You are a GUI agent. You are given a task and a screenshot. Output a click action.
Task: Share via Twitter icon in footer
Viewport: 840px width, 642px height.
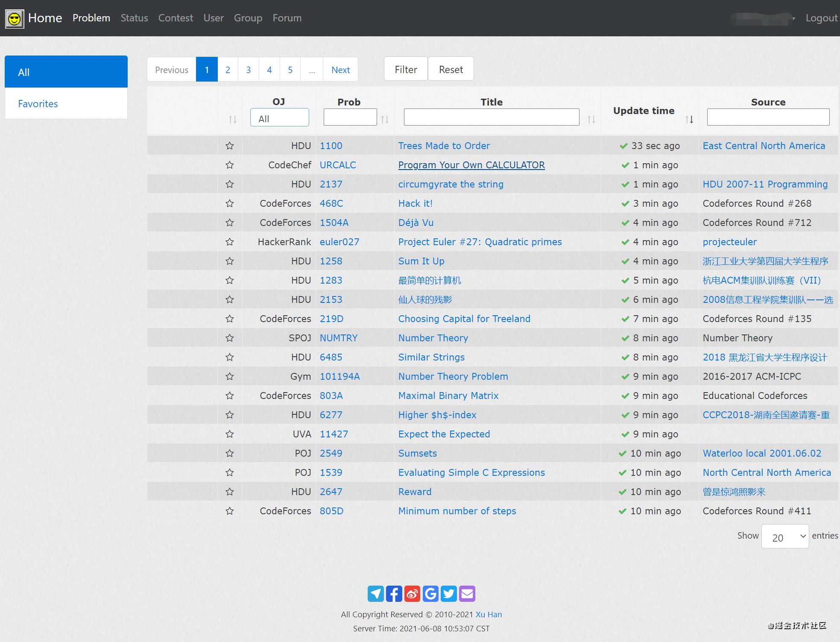point(449,594)
